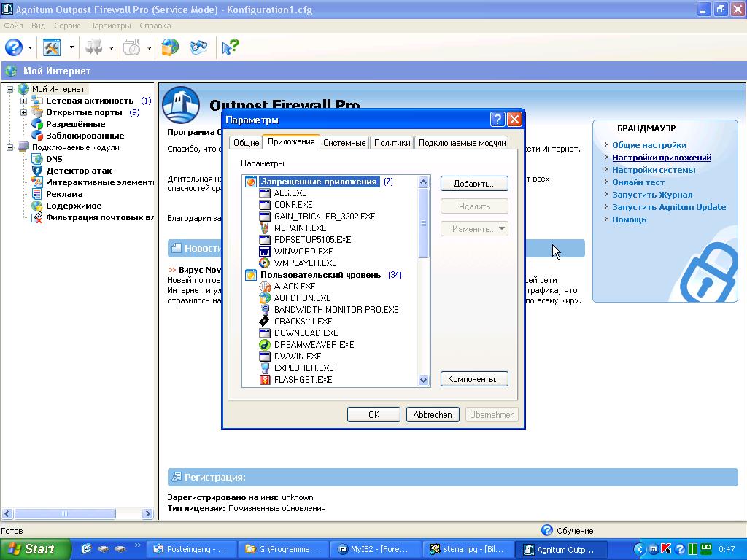Switch to the Общие tab
Viewport: 747px width, 560px height.
pyautogui.click(x=247, y=143)
